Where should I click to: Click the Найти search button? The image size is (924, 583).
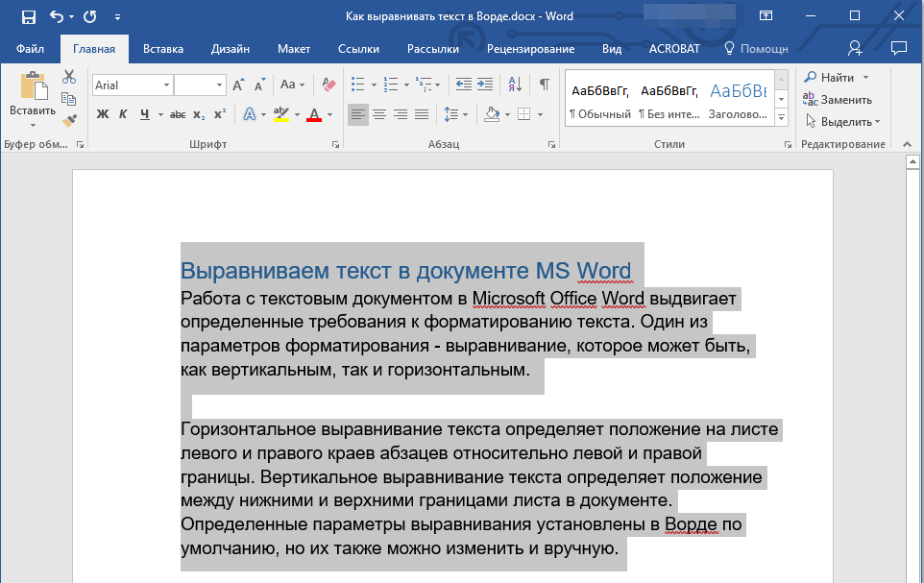tap(836, 77)
